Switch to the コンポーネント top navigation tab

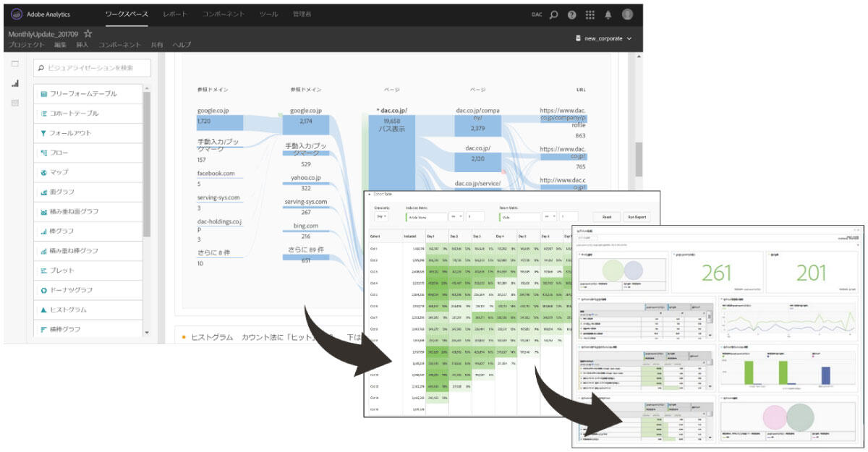(223, 14)
